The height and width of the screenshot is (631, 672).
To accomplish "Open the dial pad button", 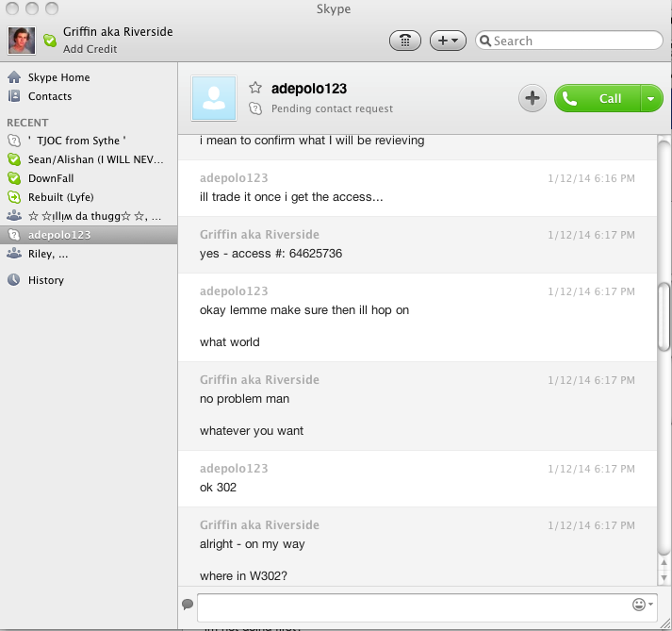I will 405,41.
